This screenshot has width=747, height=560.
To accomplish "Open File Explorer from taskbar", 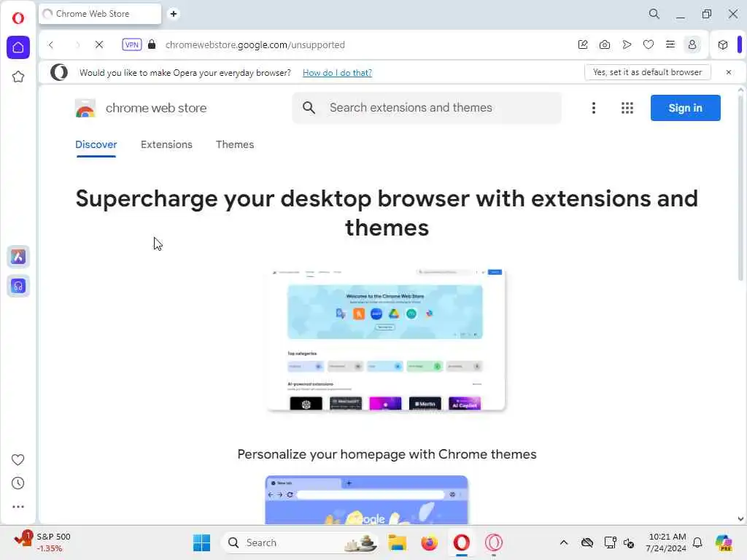I will [x=397, y=542].
